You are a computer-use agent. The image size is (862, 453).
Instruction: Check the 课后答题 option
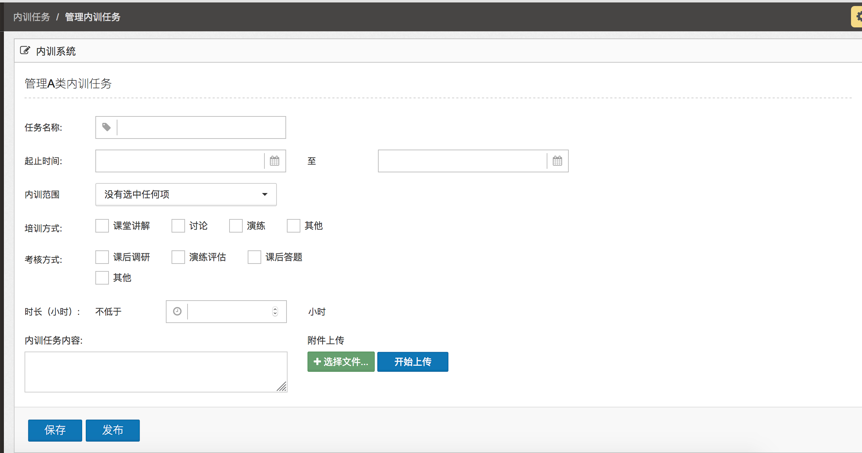coord(254,257)
